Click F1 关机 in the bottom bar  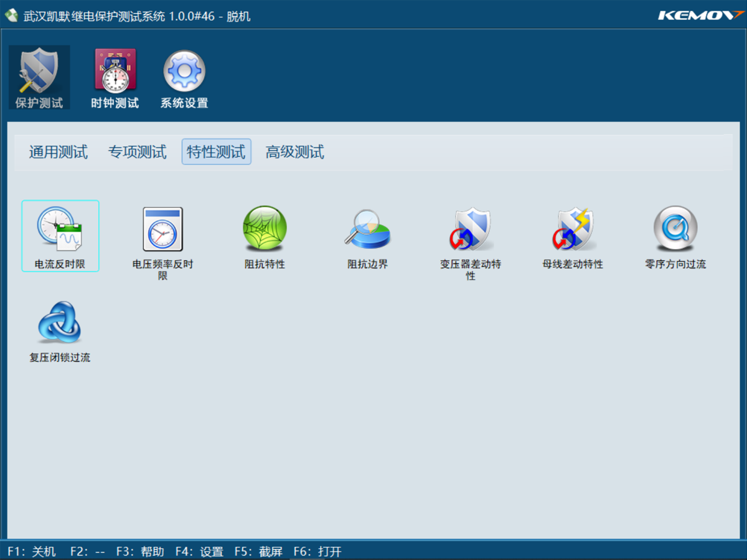[32, 551]
